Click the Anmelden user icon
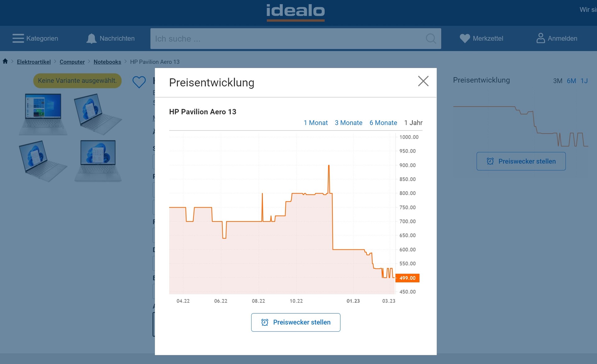This screenshot has height=364, width=597. click(x=540, y=39)
